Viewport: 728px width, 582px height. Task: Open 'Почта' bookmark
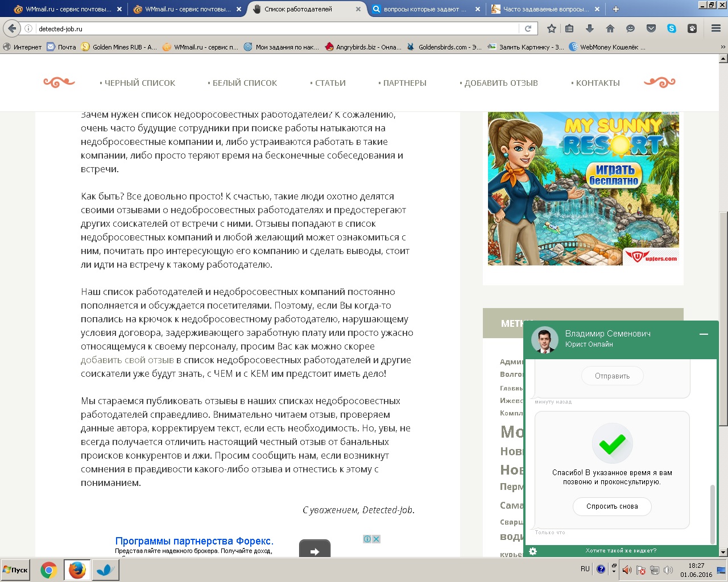point(61,47)
